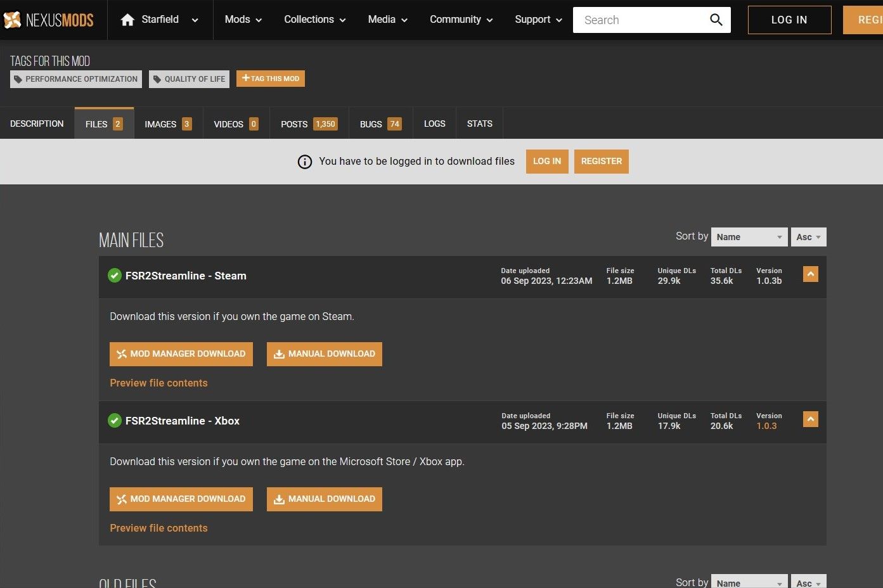Switch to the Bugs tab
The image size is (883, 588).
coord(380,124)
